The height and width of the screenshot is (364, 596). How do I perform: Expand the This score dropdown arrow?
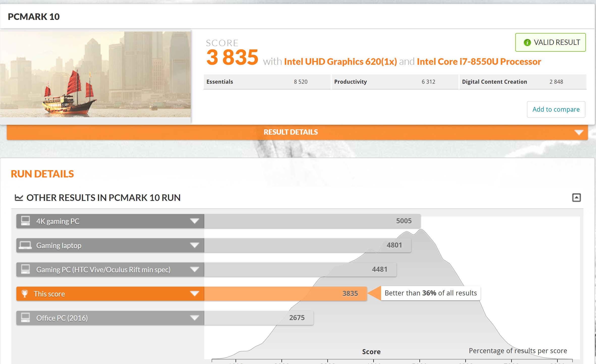tap(194, 294)
